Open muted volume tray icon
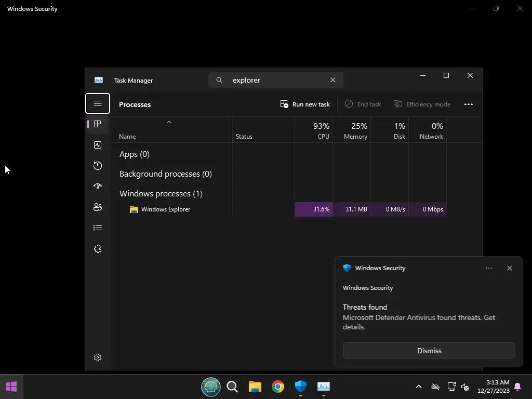Viewport: 532px width, 399px height. click(465, 387)
